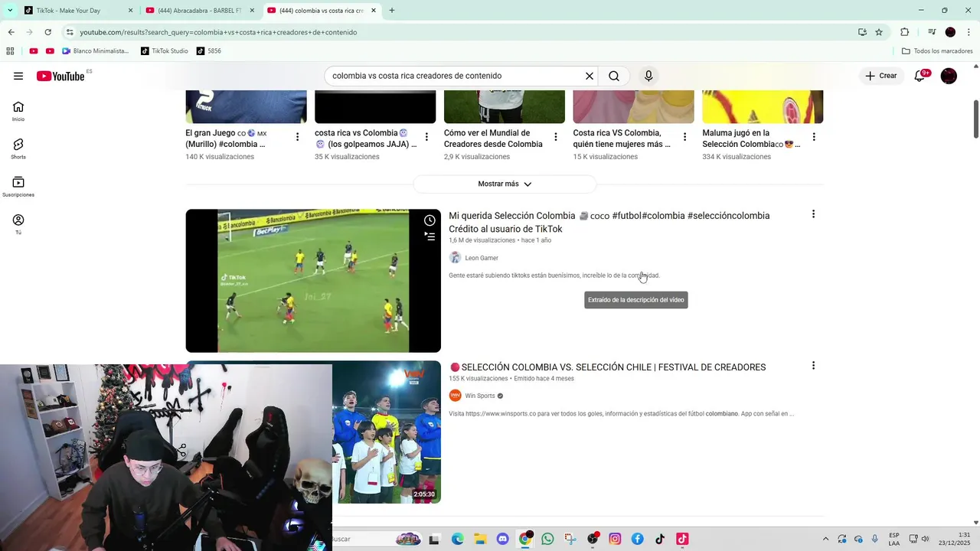Viewport: 980px width, 551px height.
Task: Open Mi querida Selección Colombia video title
Action: pyautogui.click(x=609, y=222)
